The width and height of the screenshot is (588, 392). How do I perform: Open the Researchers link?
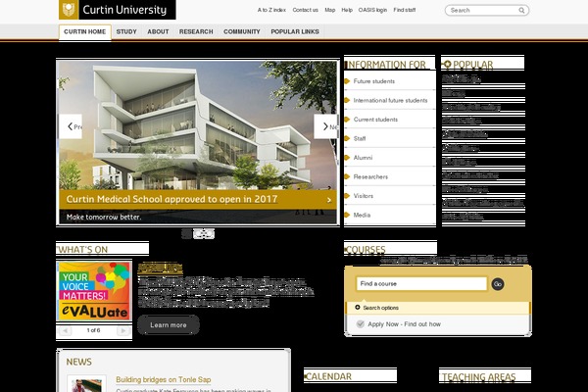tap(370, 177)
